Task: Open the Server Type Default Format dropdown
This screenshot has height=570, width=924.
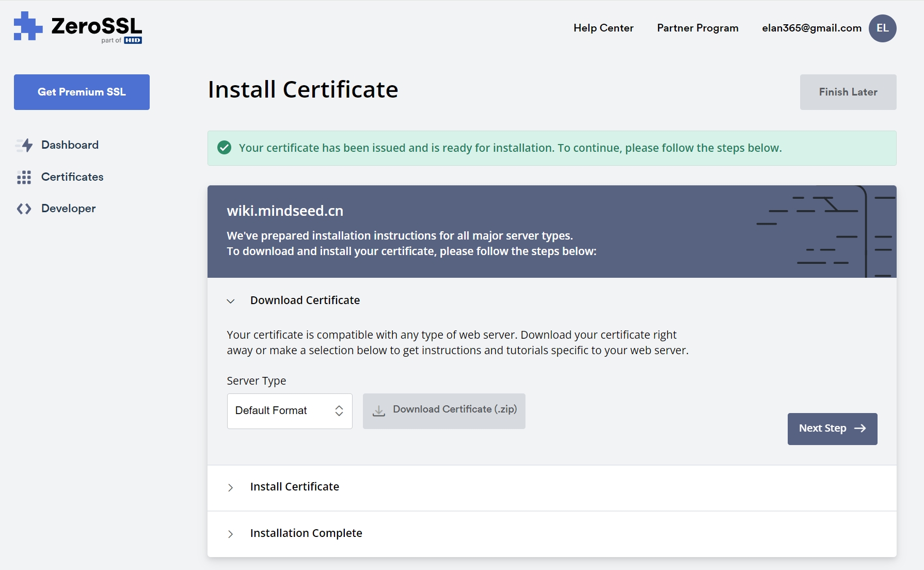Action: click(290, 411)
